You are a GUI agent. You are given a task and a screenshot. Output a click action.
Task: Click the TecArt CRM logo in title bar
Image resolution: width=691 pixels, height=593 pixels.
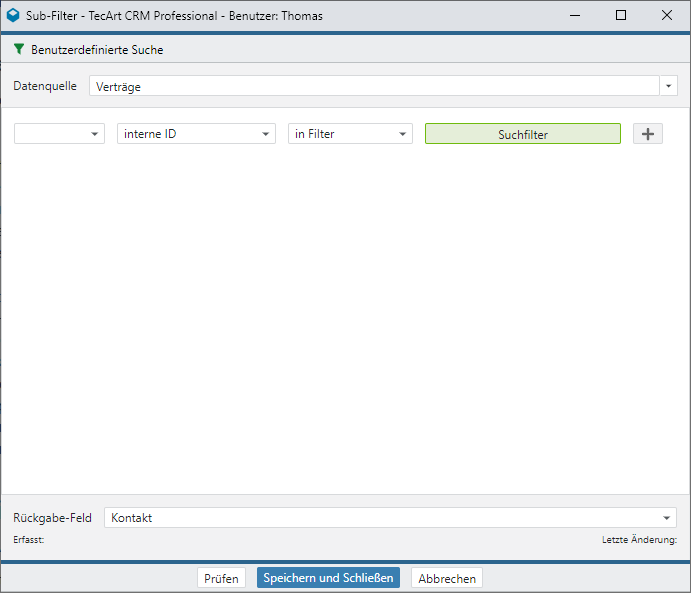13,16
